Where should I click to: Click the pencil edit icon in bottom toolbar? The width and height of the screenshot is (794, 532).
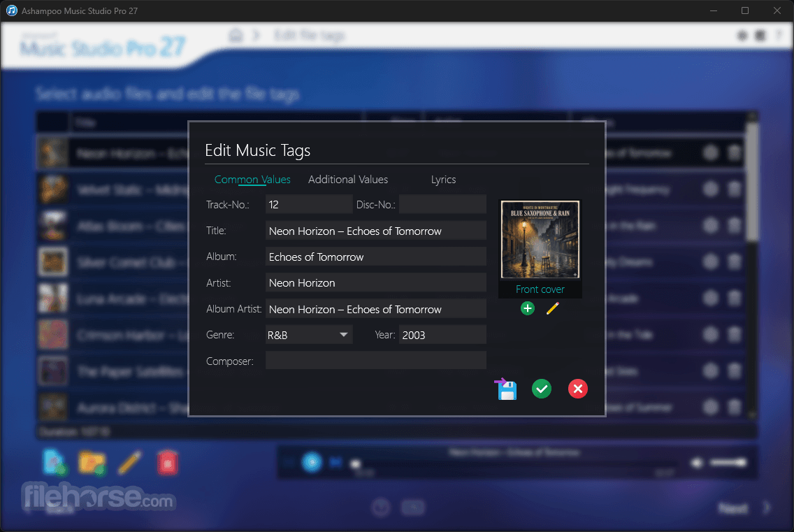129,462
